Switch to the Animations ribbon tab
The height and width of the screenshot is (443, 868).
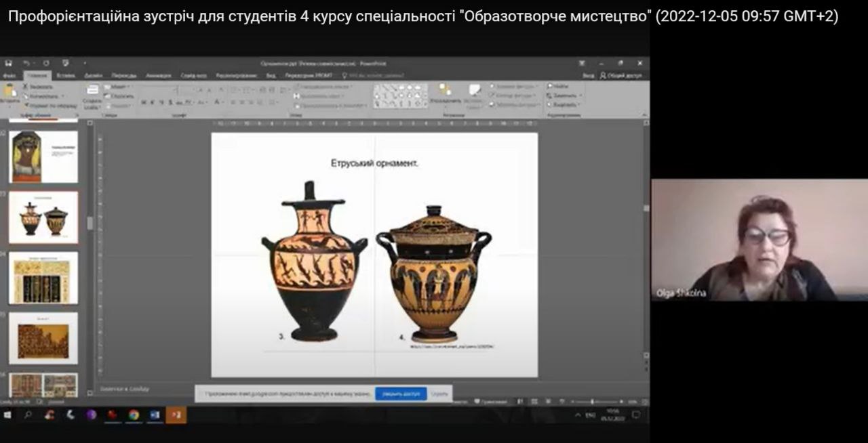pos(158,75)
